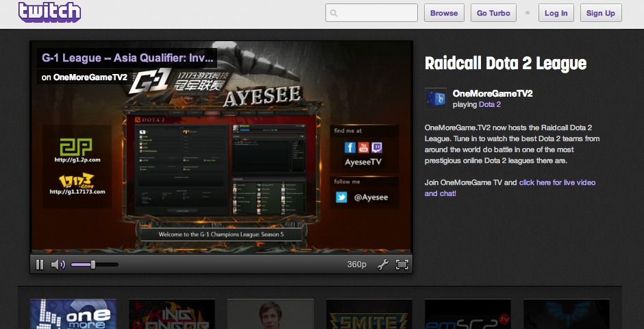Select the King Kongor stream thumbnail
Screen dimensions: 644x329
click(172, 314)
